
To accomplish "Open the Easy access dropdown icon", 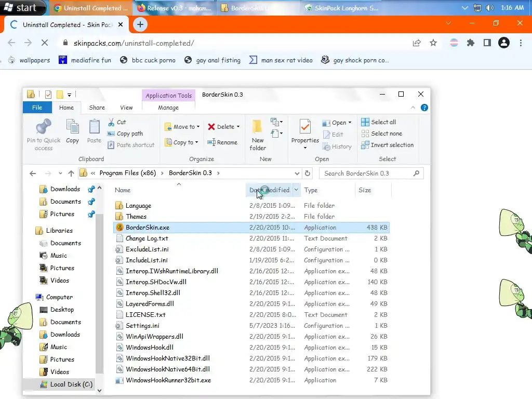I will [x=276, y=134].
